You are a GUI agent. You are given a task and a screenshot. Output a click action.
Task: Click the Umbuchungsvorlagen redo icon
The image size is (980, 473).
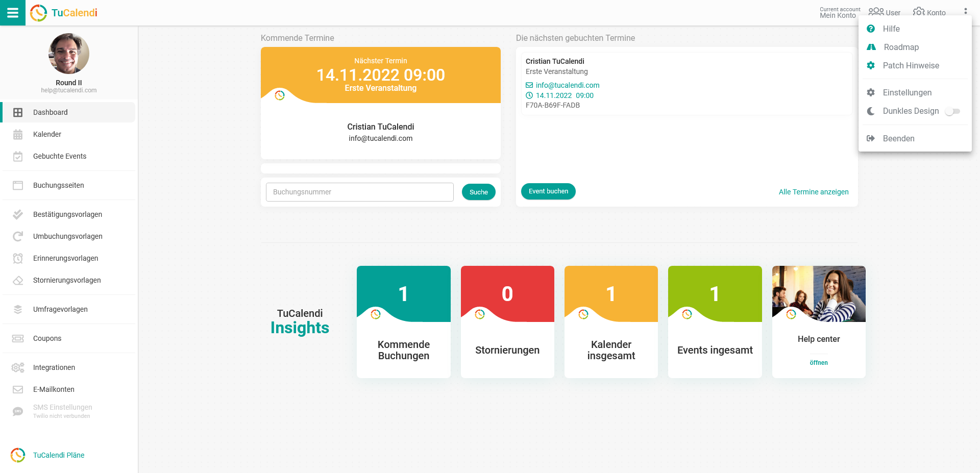[x=18, y=236]
